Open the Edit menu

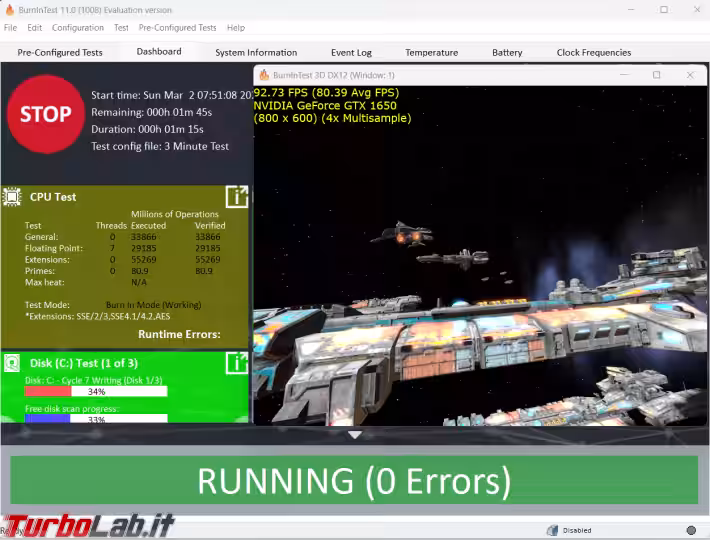pyautogui.click(x=34, y=28)
